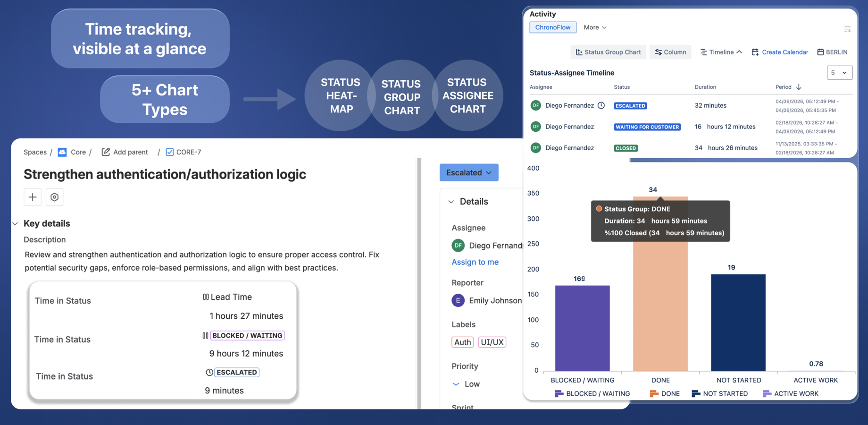Click the sort icon in Activity header
Viewport: 868px width, 425px height.
[x=847, y=29]
